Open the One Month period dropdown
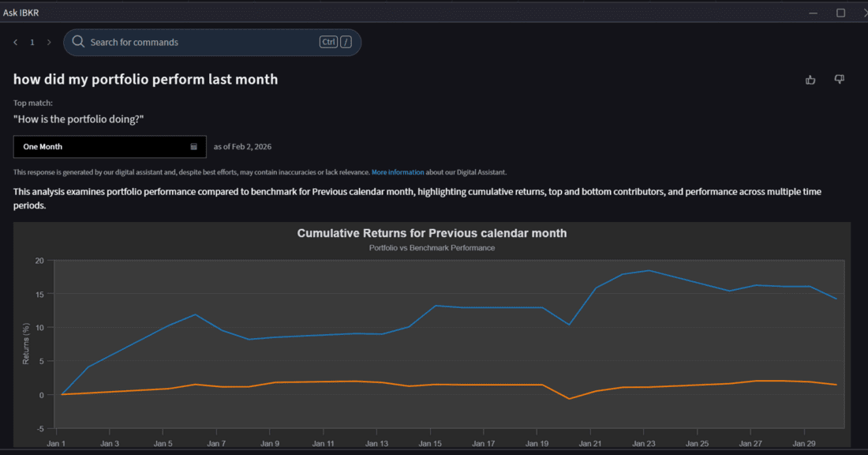The width and height of the screenshot is (868, 455). pos(110,147)
